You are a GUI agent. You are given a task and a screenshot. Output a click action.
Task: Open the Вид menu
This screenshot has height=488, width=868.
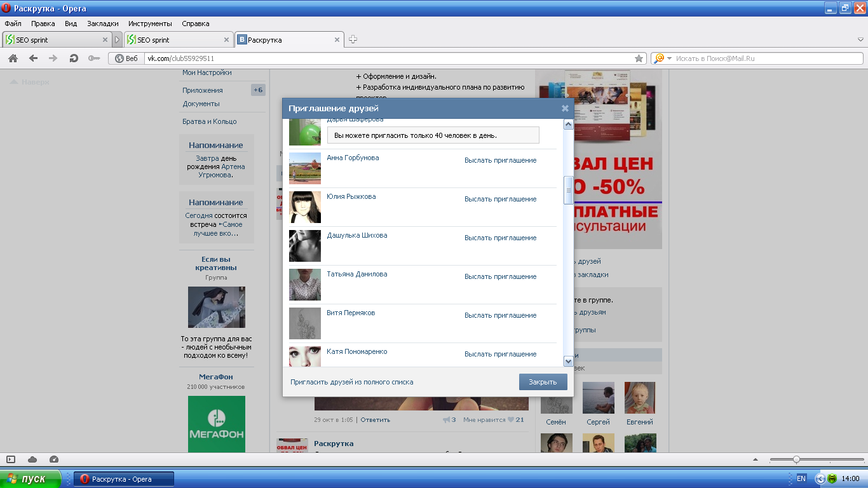[71, 24]
